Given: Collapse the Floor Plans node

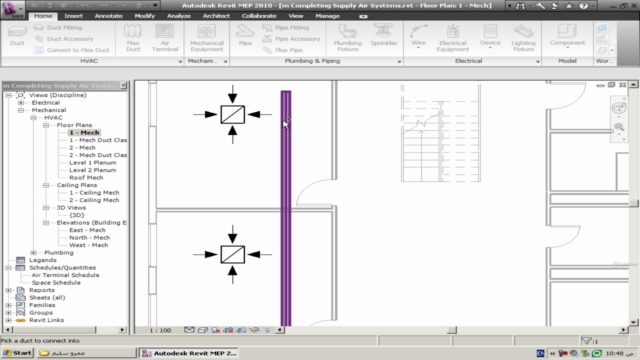Looking at the screenshot, I should click(46, 125).
